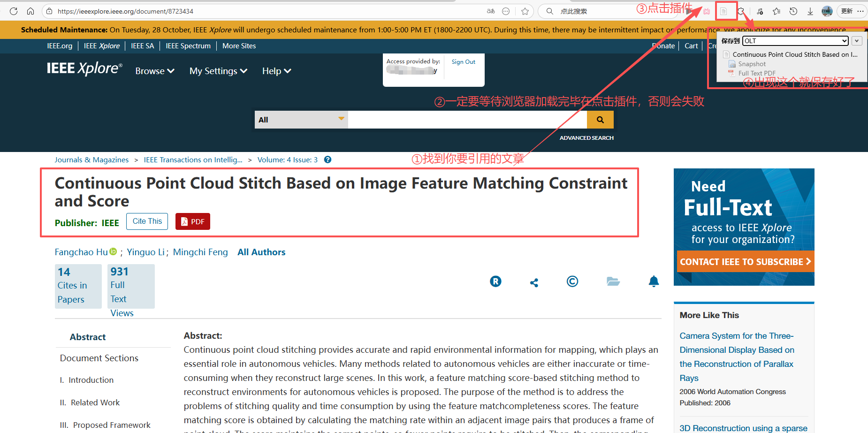The image size is (868, 433).
Task: Click the browser address bar URL
Action: (x=126, y=11)
